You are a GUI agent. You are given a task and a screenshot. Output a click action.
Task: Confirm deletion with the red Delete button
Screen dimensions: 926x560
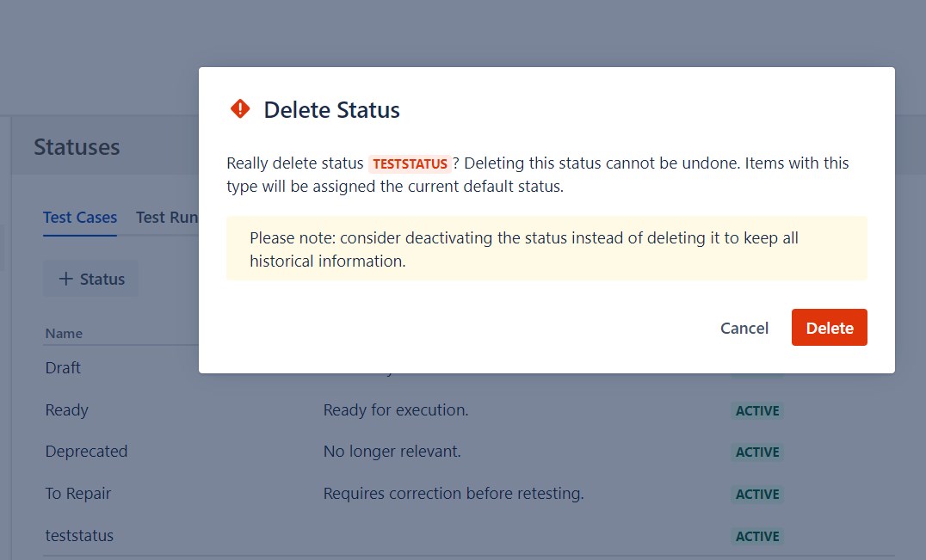(829, 328)
